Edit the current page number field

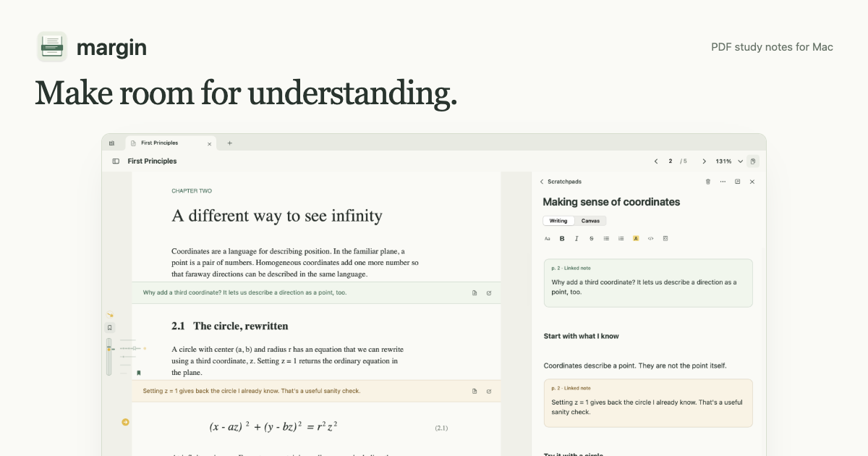[671, 161]
